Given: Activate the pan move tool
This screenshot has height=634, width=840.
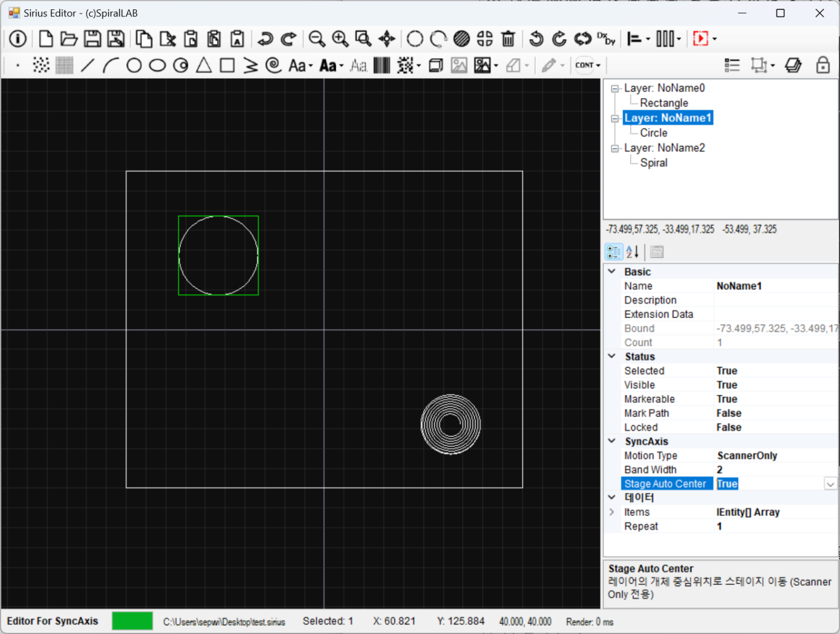Looking at the screenshot, I should click(x=387, y=39).
